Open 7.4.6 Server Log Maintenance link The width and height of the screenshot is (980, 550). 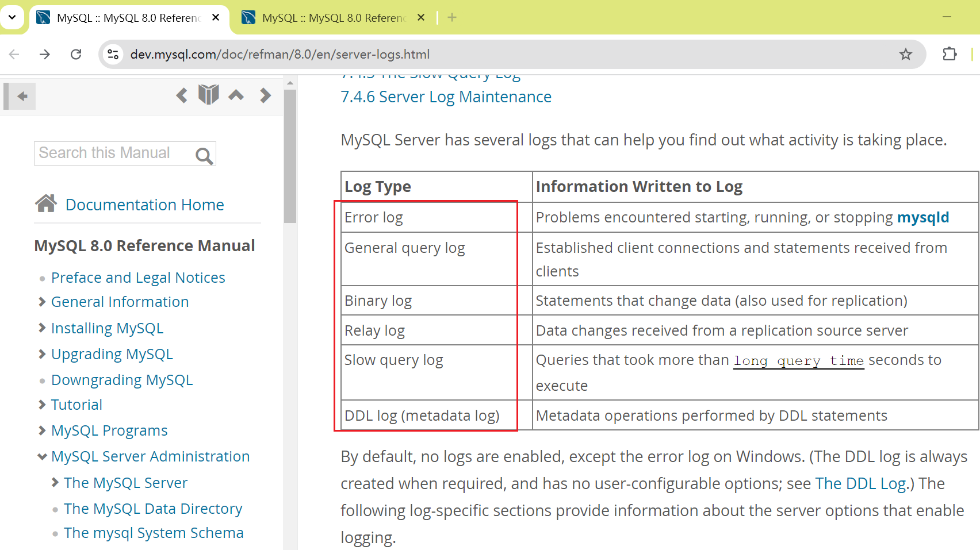(x=446, y=97)
